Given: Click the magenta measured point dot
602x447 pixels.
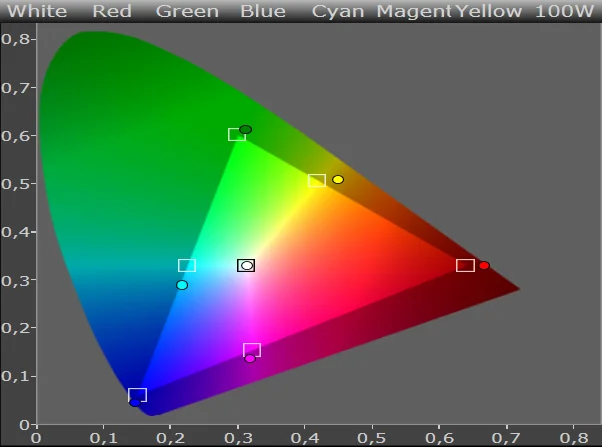Looking at the screenshot, I should click(x=250, y=358).
